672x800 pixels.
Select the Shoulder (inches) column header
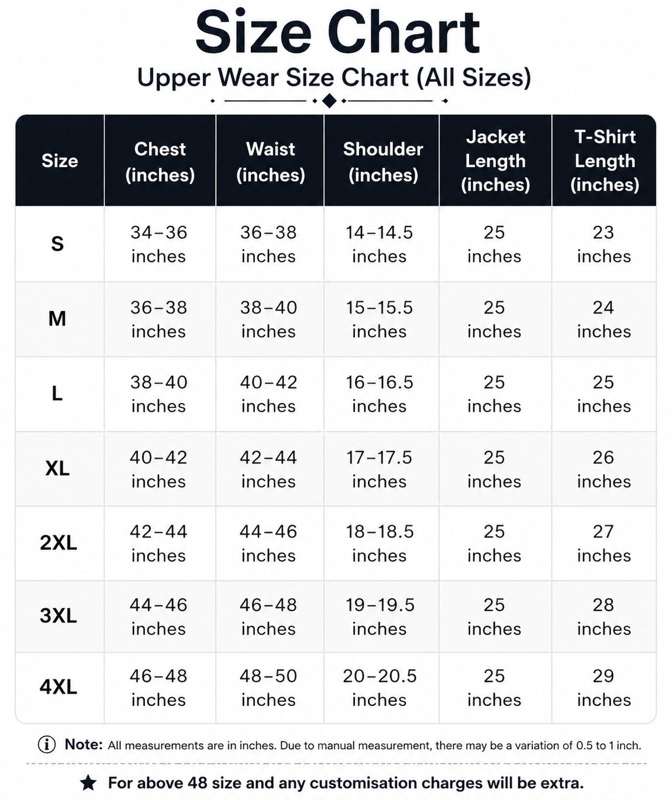pyautogui.click(x=382, y=161)
